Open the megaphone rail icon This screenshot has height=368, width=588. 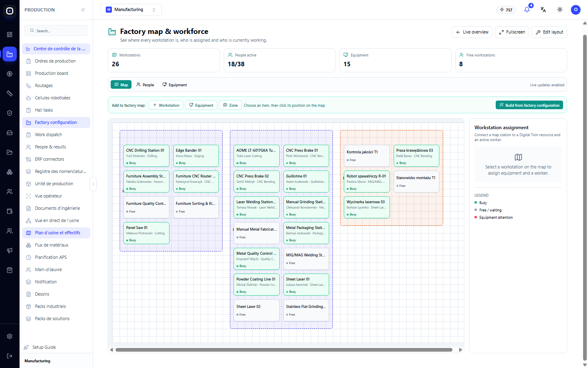10,251
